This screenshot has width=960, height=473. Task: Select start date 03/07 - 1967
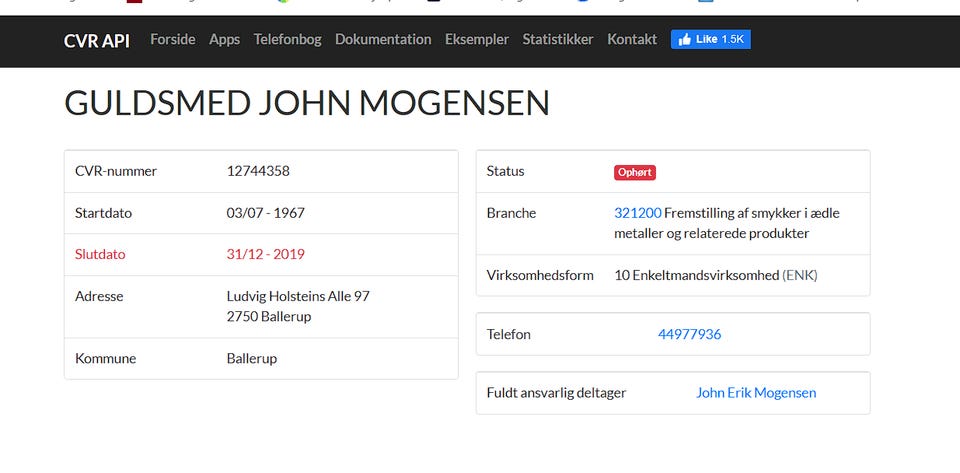click(266, 213)
